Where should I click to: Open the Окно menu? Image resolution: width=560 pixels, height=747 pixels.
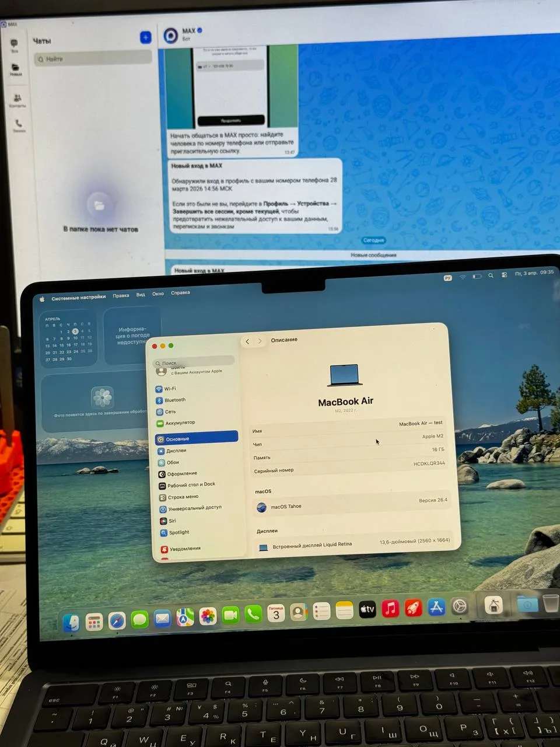click(x=158, y=294)
